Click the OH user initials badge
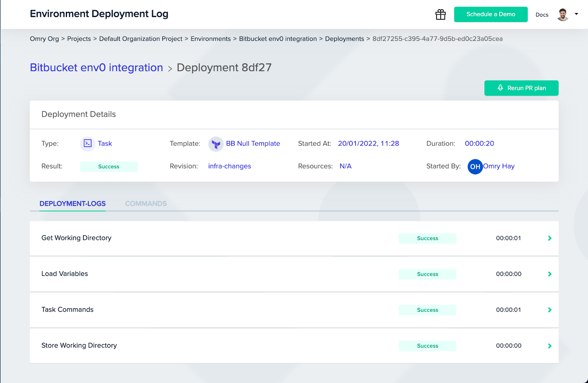The height and width of the screenshot is (383, 588). [x=475, y=167]
